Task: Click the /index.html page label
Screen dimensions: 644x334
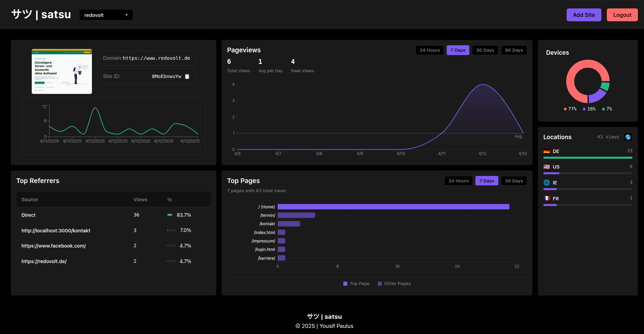Action: [x=265, y=232]
